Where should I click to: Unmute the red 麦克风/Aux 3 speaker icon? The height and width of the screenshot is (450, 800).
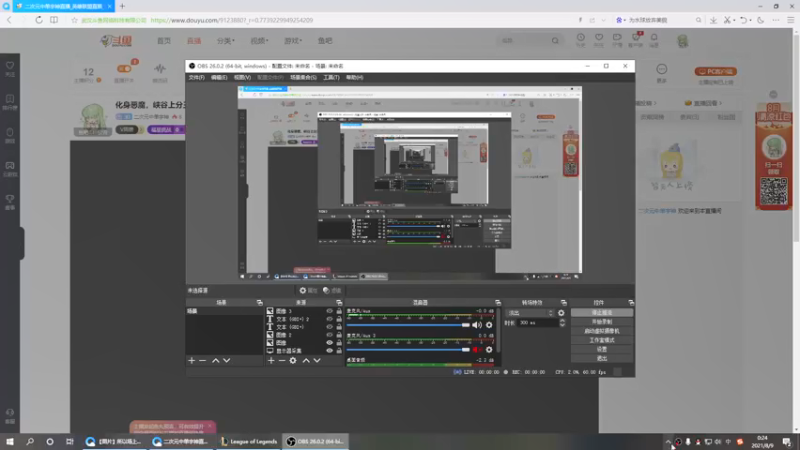pyautogui.click(x=477, y=349)
